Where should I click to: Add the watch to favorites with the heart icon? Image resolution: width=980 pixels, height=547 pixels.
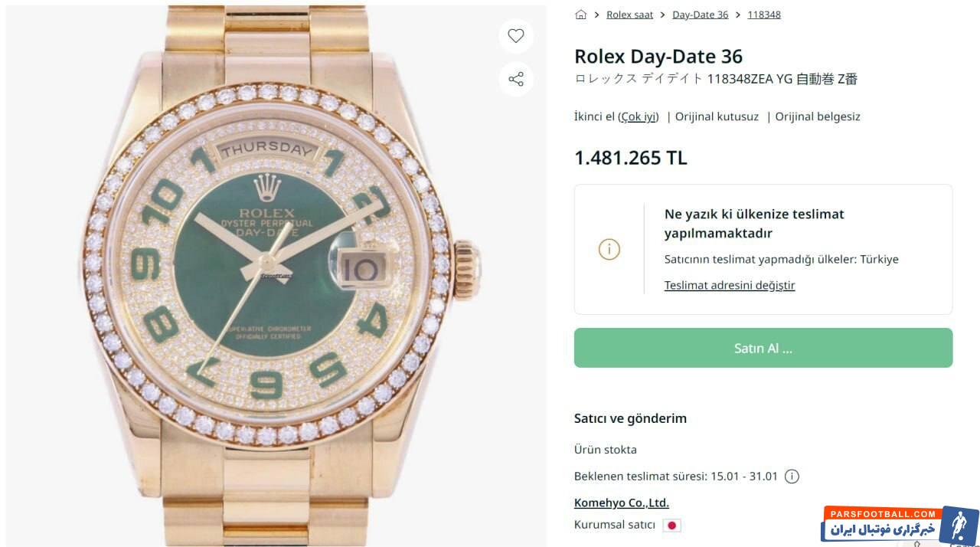pyautogui.click(x=516, y=36)
